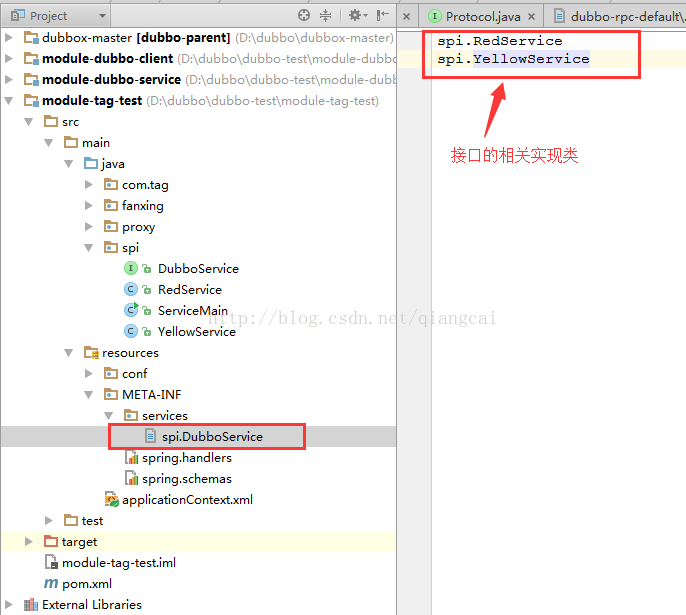Select DubboService in the tree
The image size is (686, 615).
point(198,269)
